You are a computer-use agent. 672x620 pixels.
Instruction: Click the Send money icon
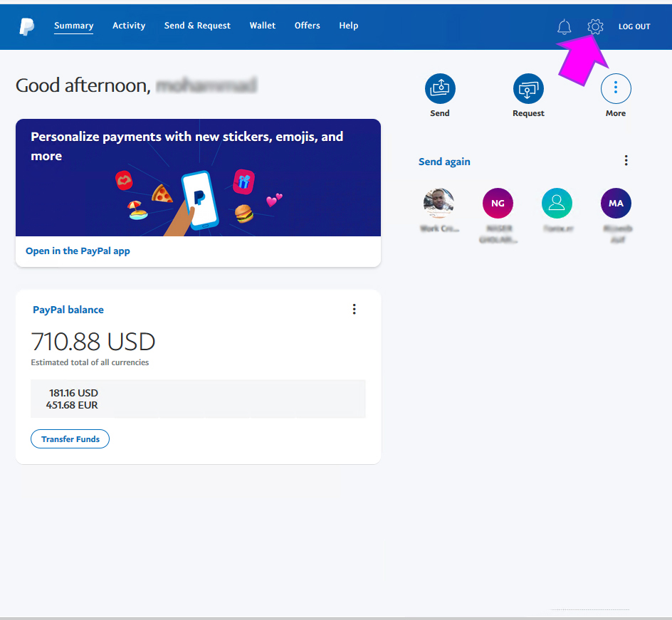pyautogui.click(x=440, y=89)
